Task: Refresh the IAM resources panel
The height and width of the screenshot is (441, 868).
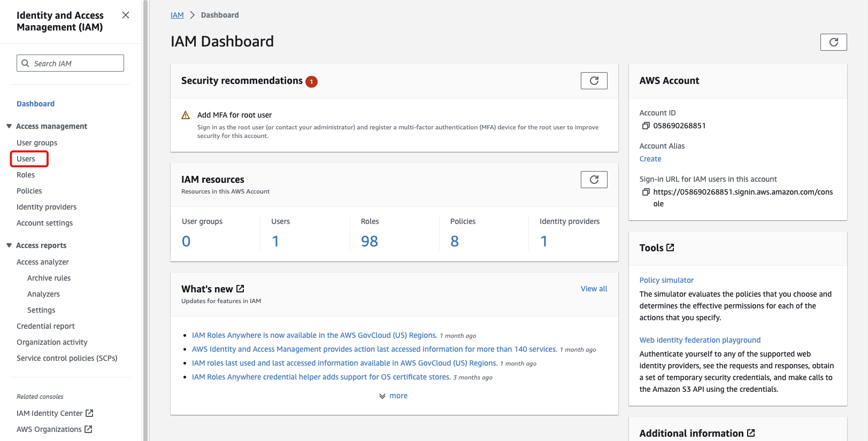Action: tap(594, 180)
